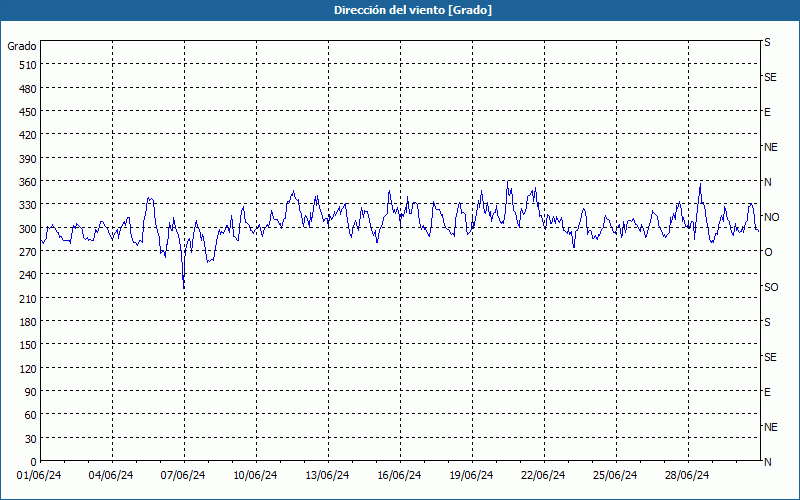This screenshot has height=500, width=800.
Task: Select the 480 value on the degree axis
Action: (x=28, y=89)
